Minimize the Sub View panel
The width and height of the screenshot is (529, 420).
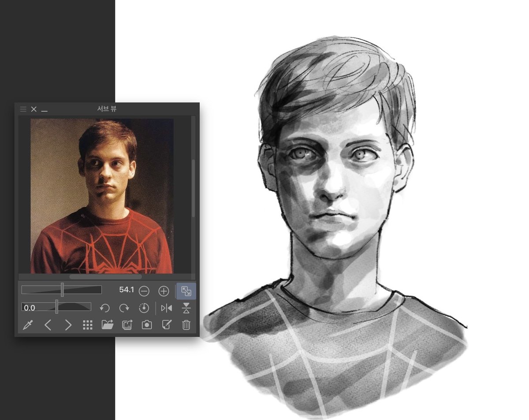[45, 110]
